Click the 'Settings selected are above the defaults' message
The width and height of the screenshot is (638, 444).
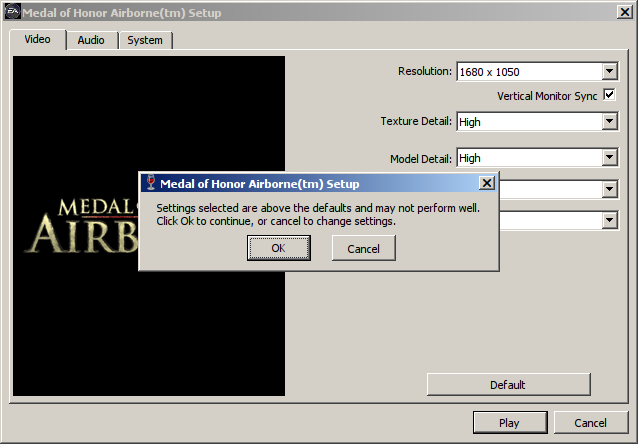click(318, 214)
